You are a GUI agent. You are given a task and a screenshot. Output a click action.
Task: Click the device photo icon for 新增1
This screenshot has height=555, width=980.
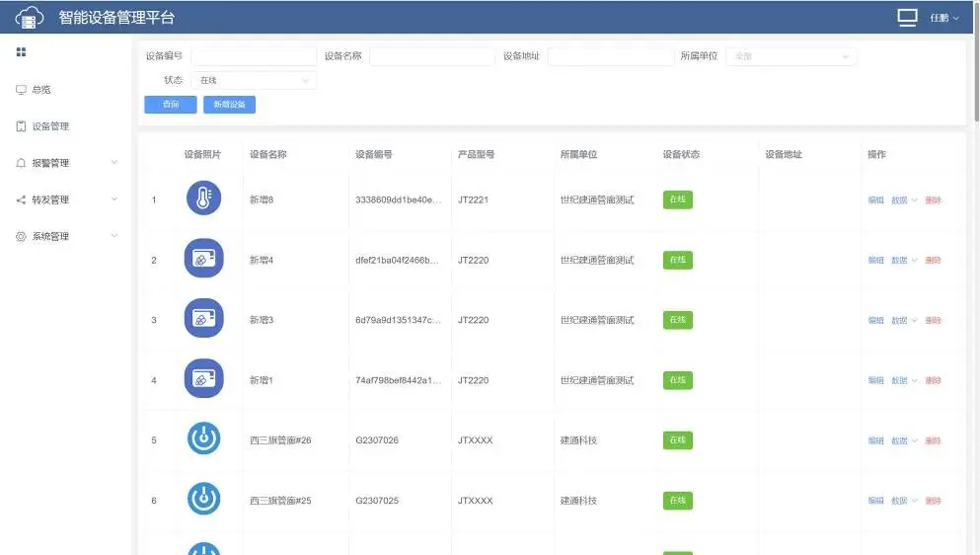(x=203, y=378)
